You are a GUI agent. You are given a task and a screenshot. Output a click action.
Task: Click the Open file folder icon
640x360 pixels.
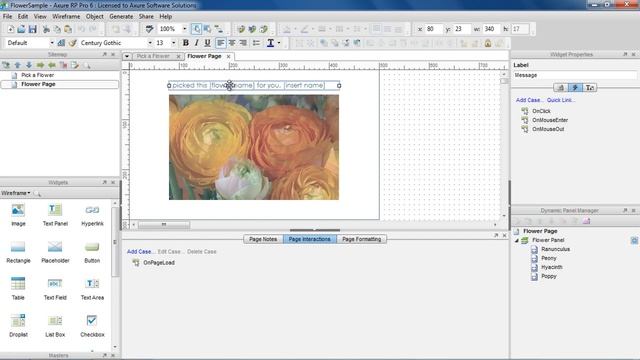point(21,29)
